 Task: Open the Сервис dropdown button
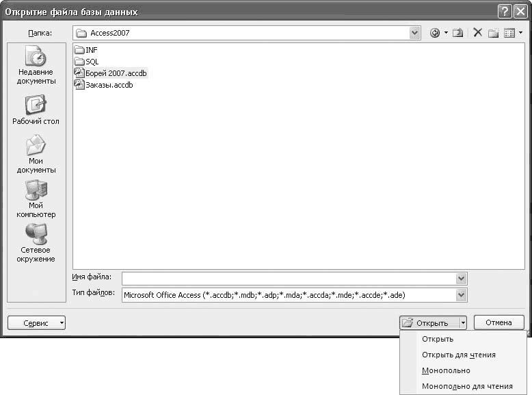[36, 323]
